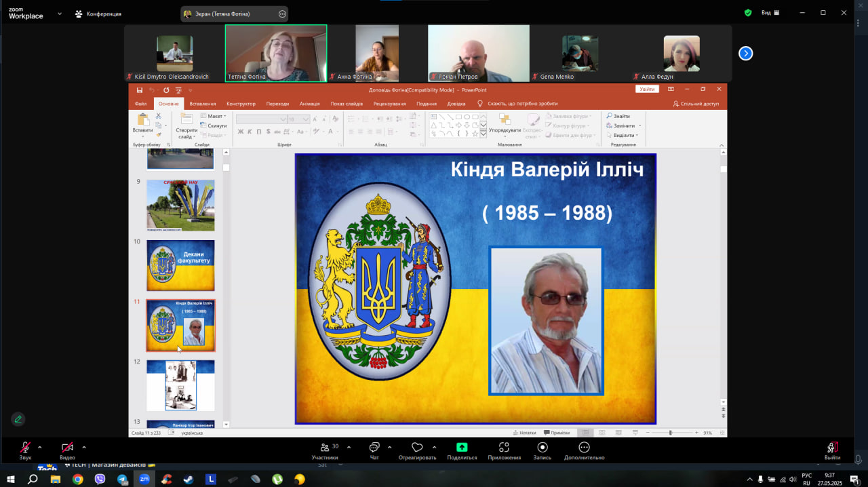Open the Файл tab
Screen dimensions: 868x487
coord(140,104)
